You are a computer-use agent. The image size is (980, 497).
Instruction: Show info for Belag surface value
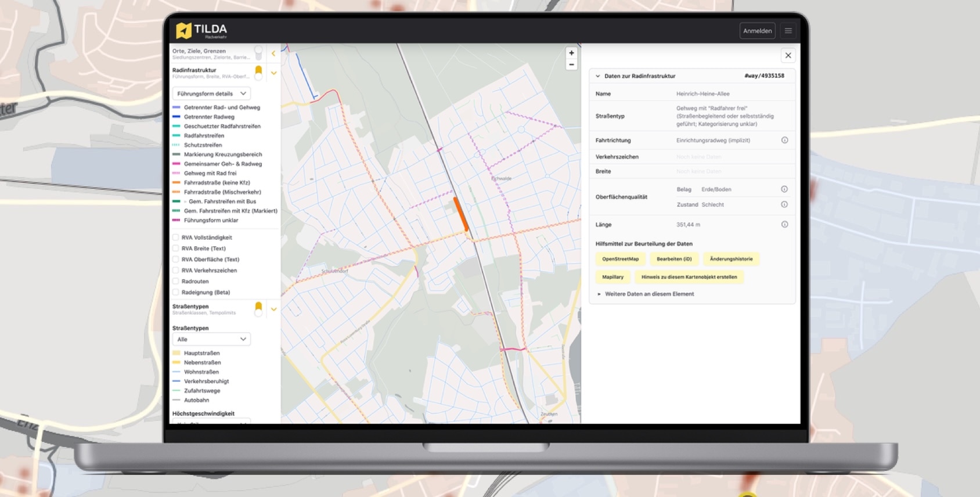coord(784,189)
